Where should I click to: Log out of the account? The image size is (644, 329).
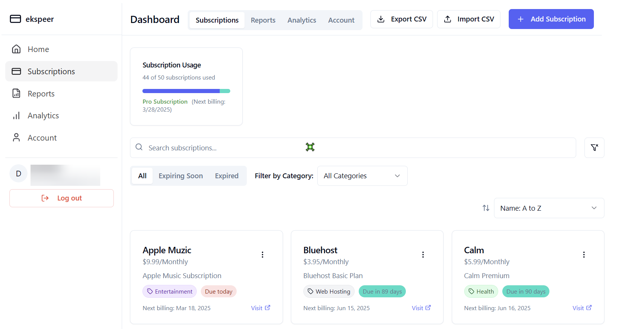tap(61, 198)
